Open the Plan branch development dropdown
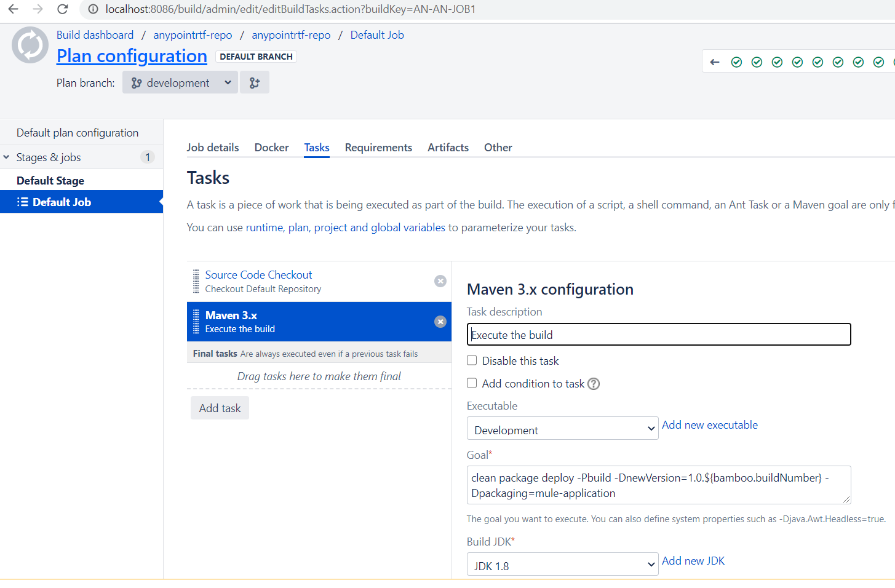 (x=180, y=82)
